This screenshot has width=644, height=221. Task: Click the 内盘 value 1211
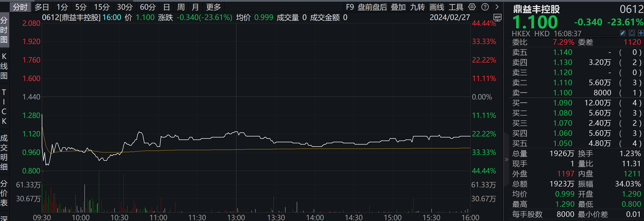[x=632, y=174]
